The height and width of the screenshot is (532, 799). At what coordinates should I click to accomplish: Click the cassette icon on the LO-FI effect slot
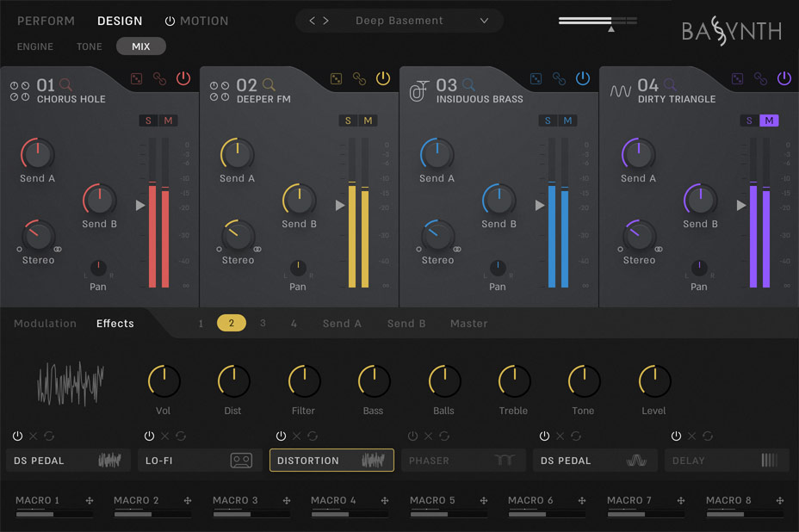pos(241,460)
